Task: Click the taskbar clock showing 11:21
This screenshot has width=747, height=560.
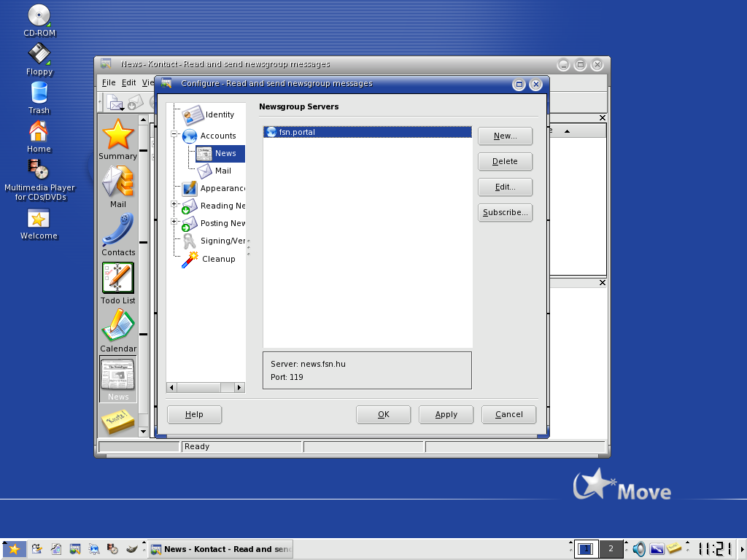Action: pyautogui.click(x=714, y=549)
